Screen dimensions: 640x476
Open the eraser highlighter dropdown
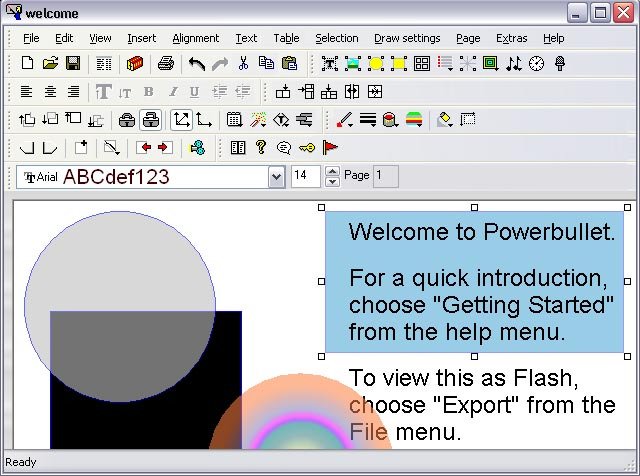pos(444,120)
